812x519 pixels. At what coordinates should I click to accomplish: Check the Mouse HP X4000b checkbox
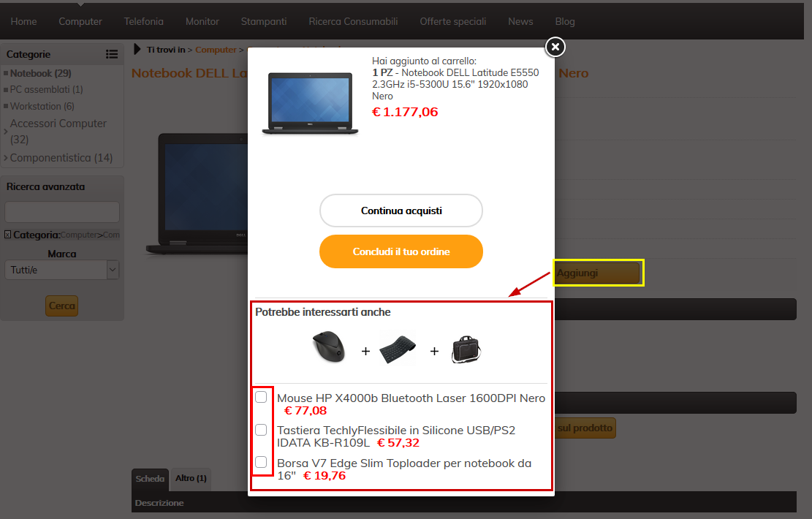click(x=261, y=397)
